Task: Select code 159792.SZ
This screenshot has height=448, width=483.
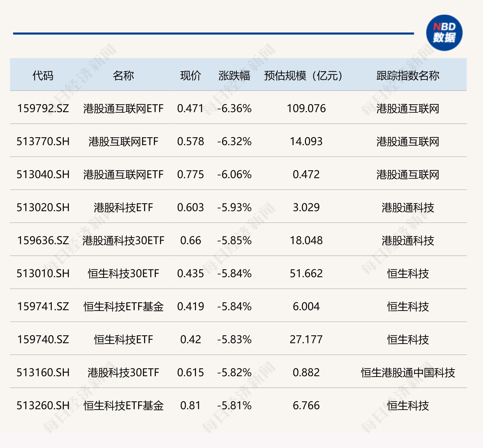Action: [43, 108]
